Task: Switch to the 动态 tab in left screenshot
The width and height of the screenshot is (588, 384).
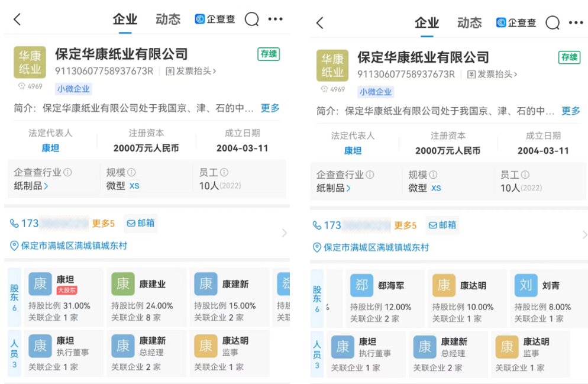Action: tap(168, 20)
